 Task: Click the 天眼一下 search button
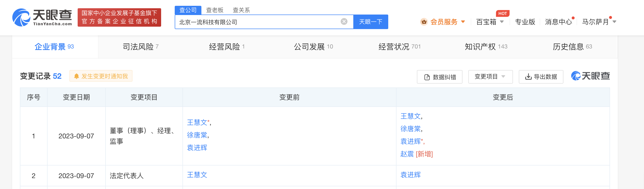371,22
